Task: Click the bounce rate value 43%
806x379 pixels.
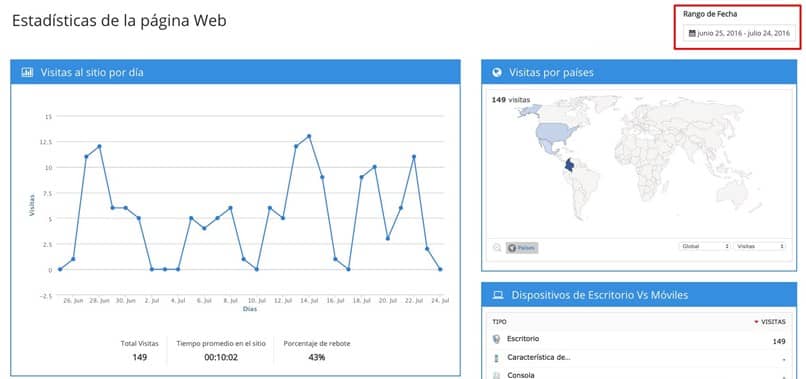Action: pyautogui.click(x=317, y=357)
